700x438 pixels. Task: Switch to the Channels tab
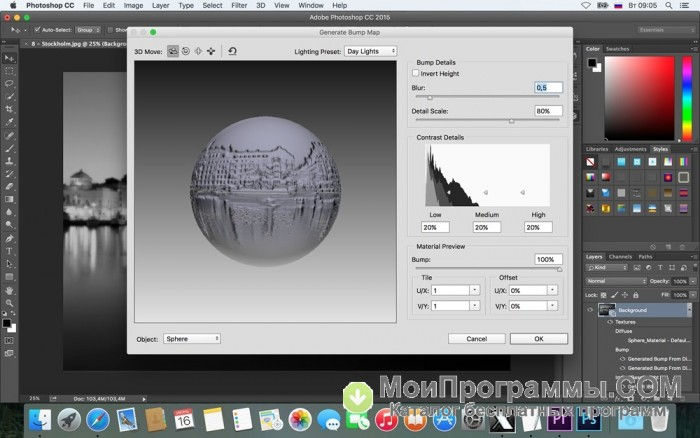tap(620, 257)
